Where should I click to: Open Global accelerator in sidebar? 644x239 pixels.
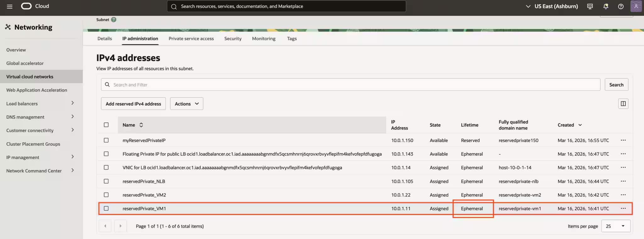click(25, 63)
